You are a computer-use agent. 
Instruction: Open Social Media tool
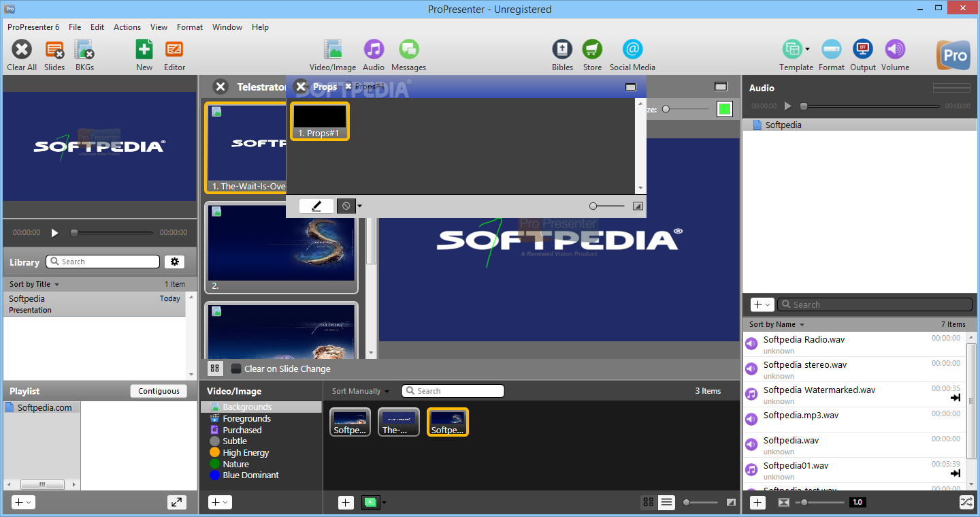pyautogui.click(x=632, y=50)
